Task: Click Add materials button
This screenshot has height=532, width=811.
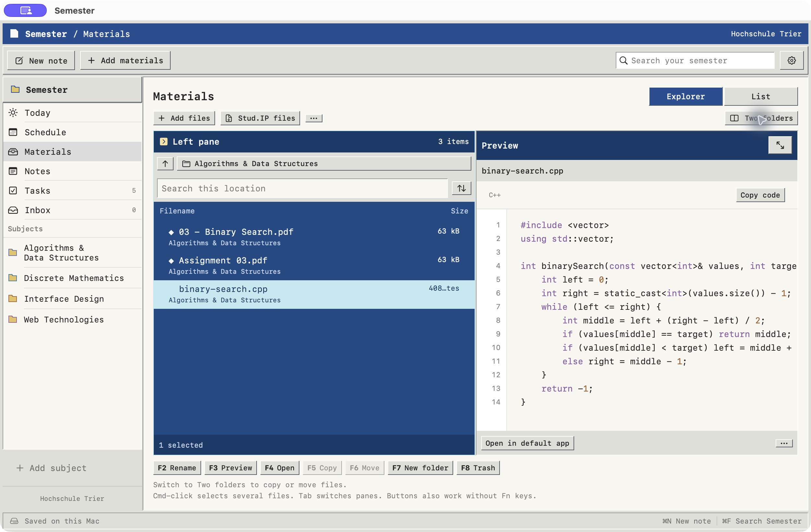Action: click(x=125, y=60)
